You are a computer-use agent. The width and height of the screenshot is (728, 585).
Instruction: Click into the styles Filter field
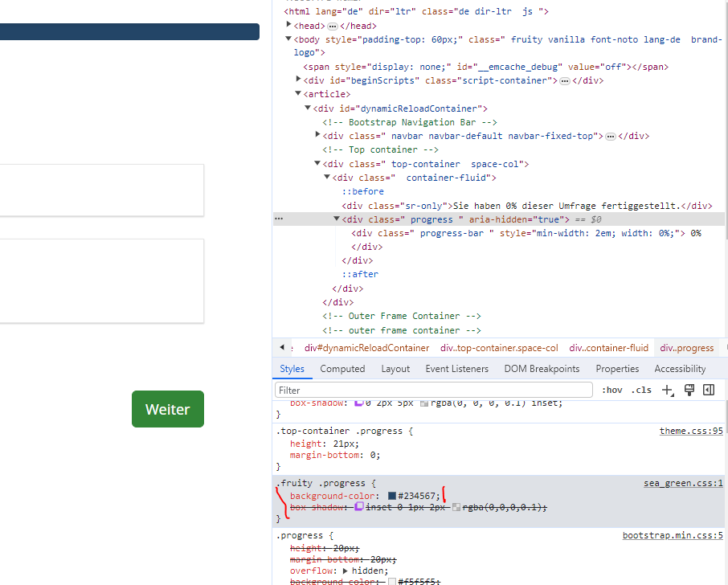[434, 390]
